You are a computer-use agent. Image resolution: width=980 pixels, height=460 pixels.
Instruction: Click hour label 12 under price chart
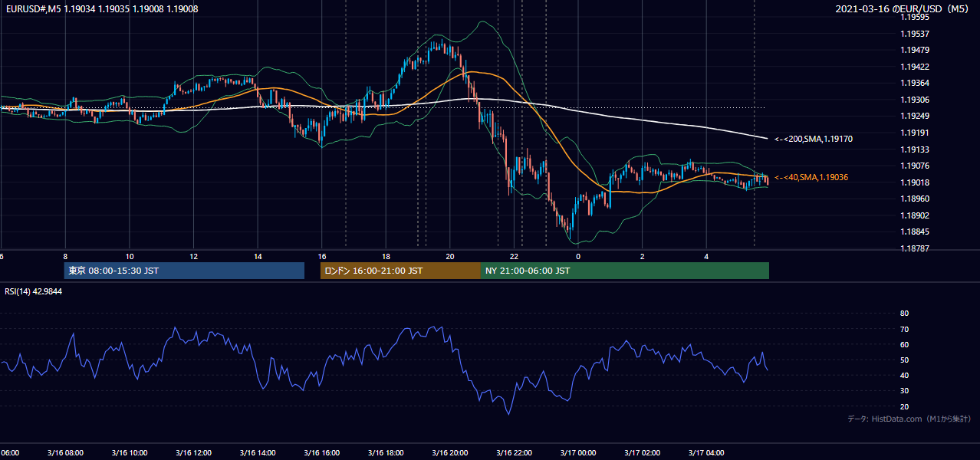(x=194, y=256)
